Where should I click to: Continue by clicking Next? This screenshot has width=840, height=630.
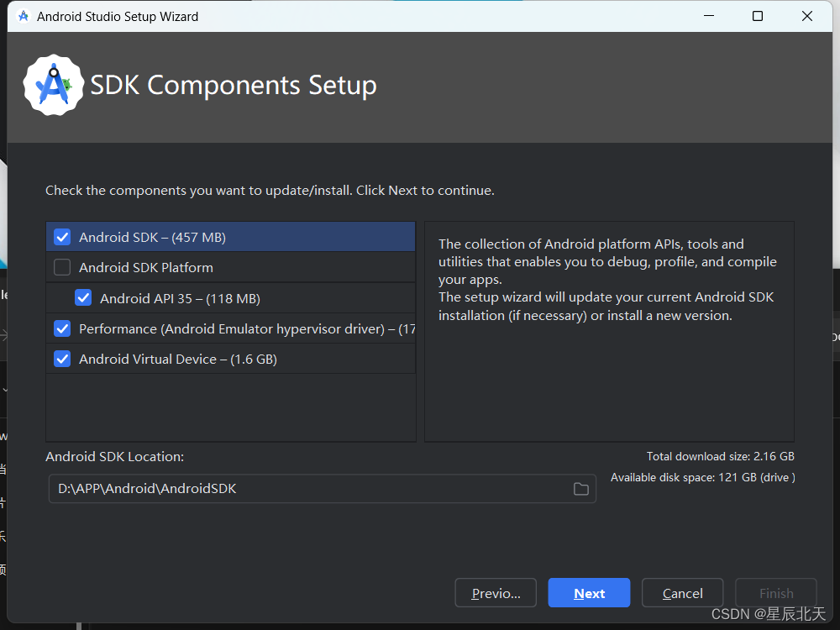[x=590, y=593]
